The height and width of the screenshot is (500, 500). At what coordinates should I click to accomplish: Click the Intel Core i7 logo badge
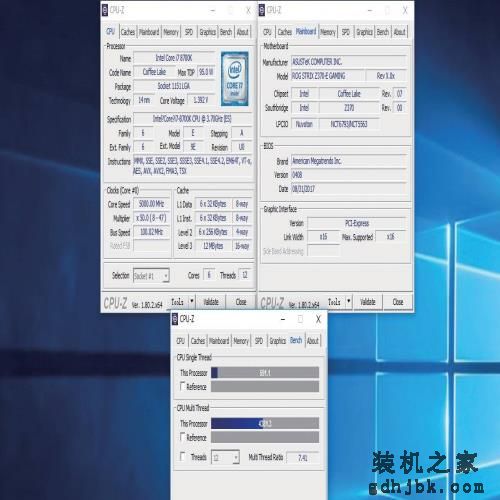tap(235, 79)
